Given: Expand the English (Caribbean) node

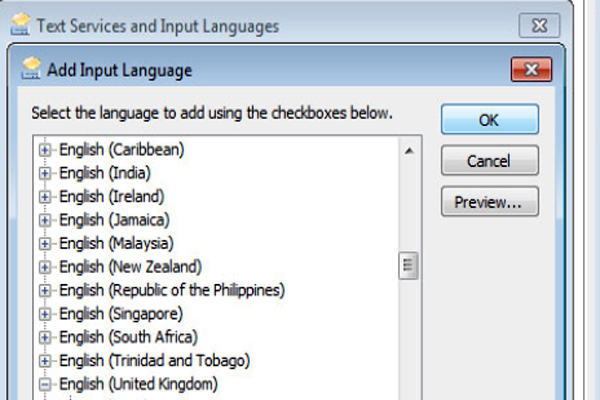Looking at the screenshot, I should (44, 149).
